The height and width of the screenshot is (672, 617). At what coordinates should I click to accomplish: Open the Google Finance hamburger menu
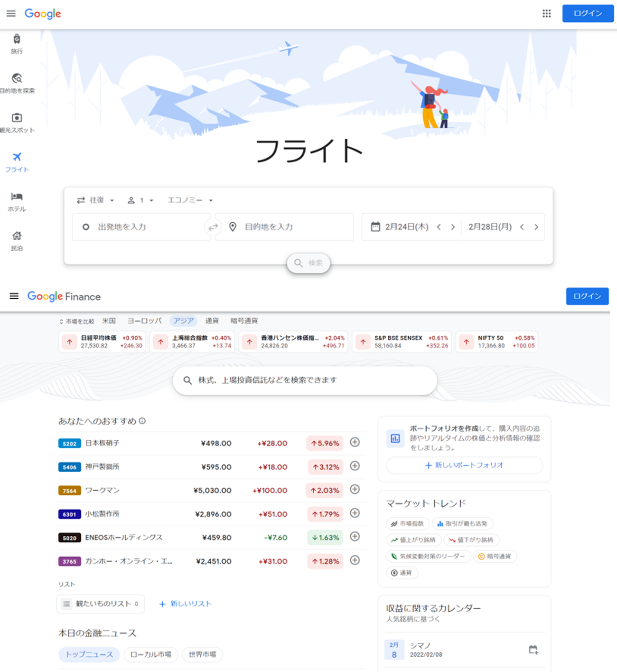click(x=14, y=296)
